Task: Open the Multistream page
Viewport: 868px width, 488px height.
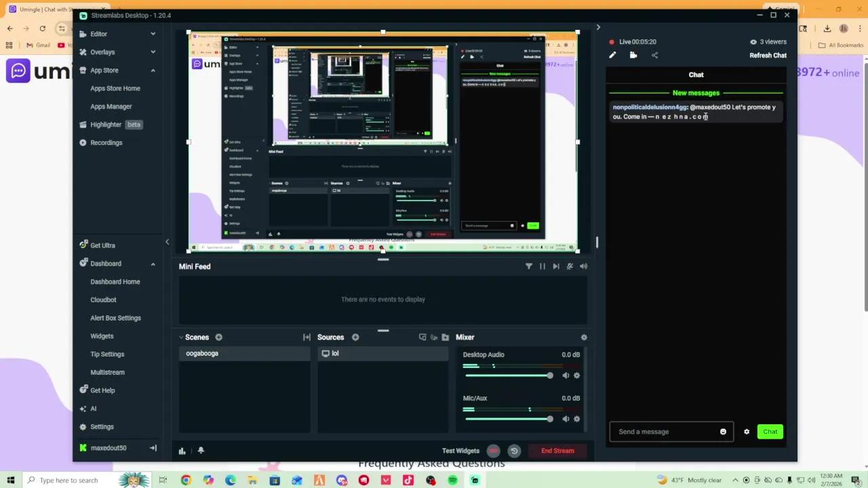Action: coord(107,372)
